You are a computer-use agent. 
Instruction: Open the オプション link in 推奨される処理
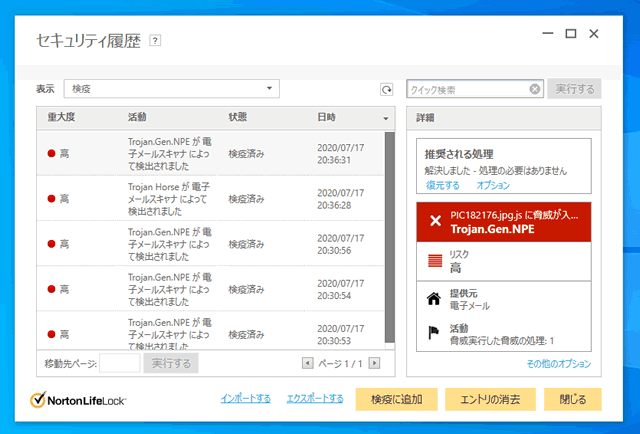[493, 185]
